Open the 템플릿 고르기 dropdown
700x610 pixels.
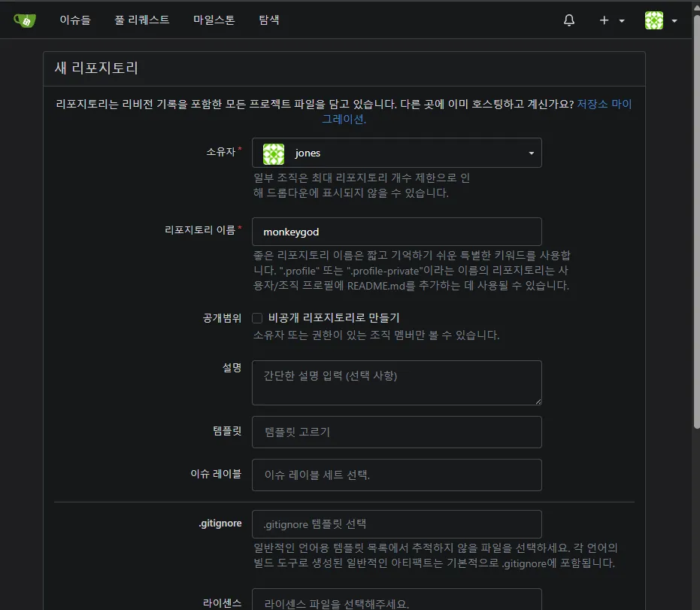396,432
